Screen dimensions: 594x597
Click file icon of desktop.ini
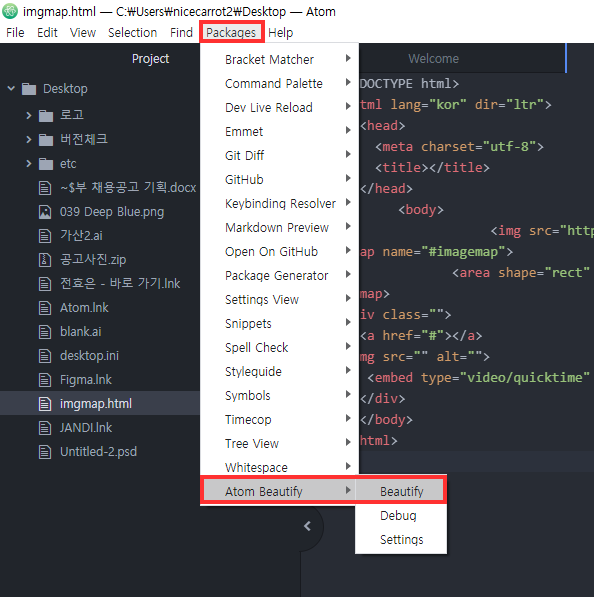45,356
